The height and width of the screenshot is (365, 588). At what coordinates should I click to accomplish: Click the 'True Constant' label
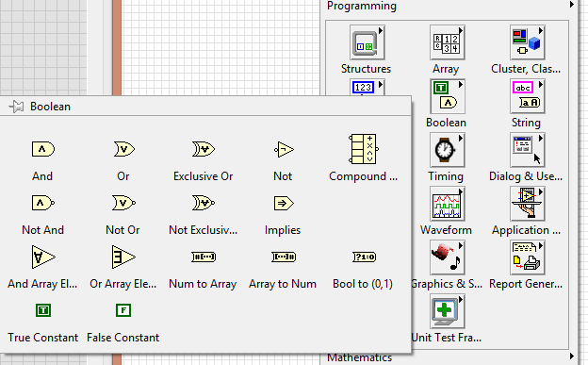42,338
